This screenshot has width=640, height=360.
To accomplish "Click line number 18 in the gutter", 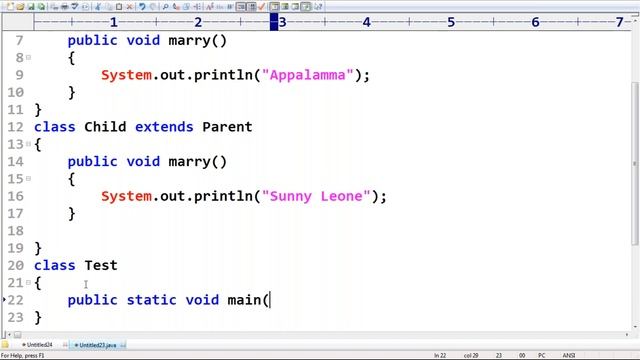I will pyautogui.click(x=16, y=231).
